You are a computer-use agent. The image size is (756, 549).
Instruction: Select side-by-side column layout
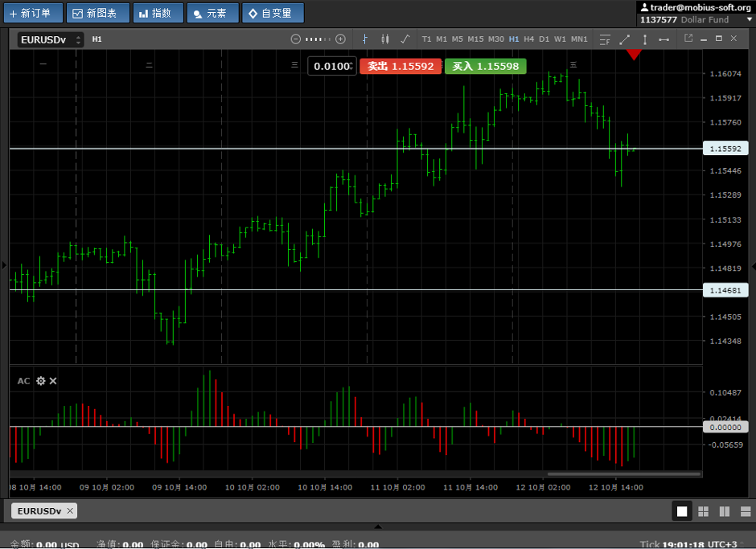[x=725, y=511]
